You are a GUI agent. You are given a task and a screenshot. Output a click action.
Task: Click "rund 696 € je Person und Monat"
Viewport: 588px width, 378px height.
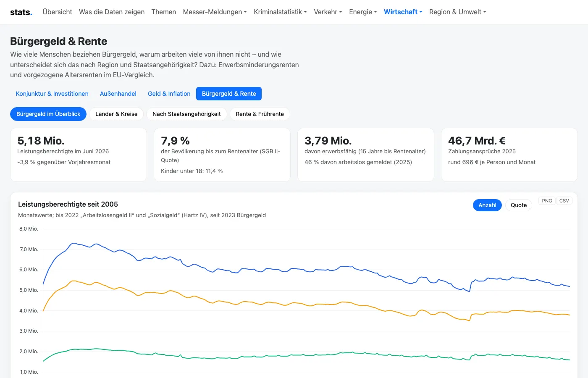click(492, 162)
